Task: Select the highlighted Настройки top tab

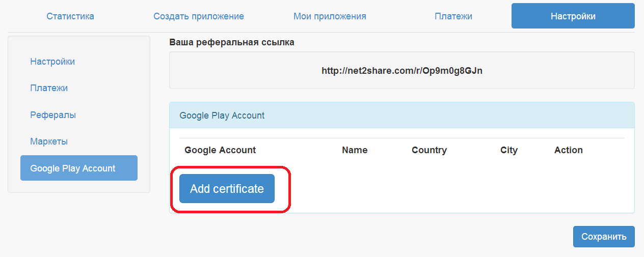Action: (573, 16)
